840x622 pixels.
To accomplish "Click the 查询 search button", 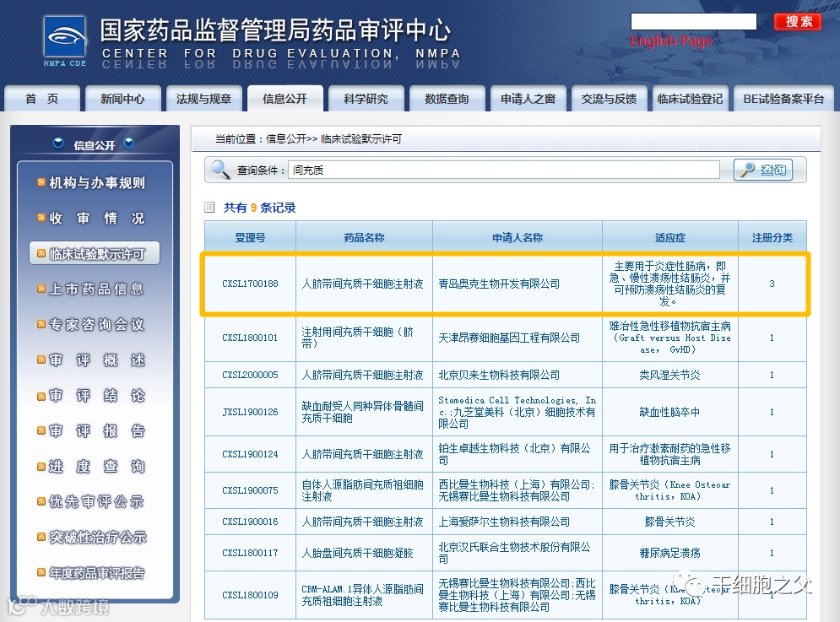I will [763, 170].
